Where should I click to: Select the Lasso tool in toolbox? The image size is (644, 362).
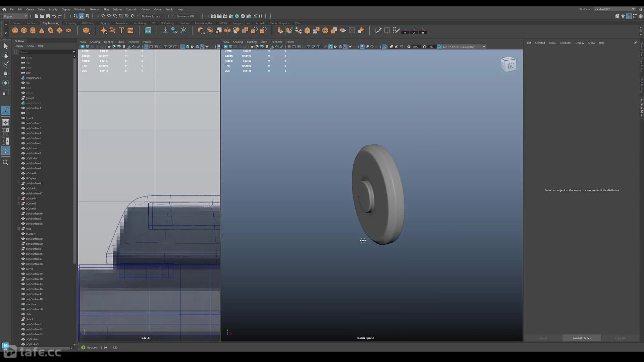[x=6, y=55]
